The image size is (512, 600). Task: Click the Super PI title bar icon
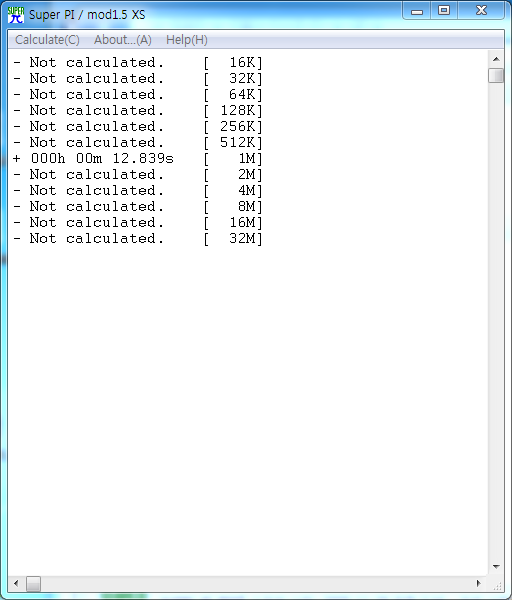[16, 15]
